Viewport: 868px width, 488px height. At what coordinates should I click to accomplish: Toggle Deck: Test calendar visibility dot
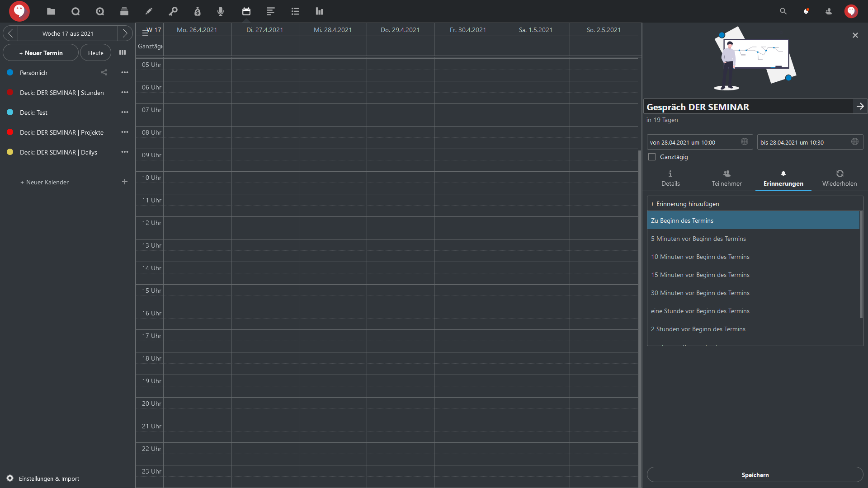pyautogui.click(x=10, y=112)
